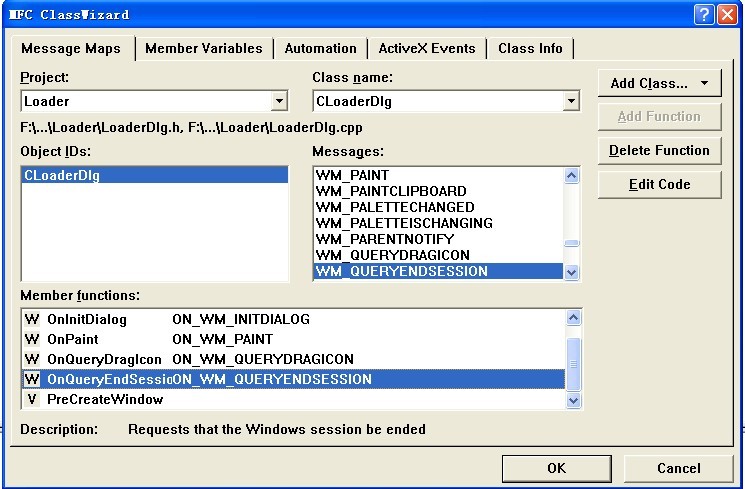Click the Help question mark title button
745x489 pixels.
point(704,14)
